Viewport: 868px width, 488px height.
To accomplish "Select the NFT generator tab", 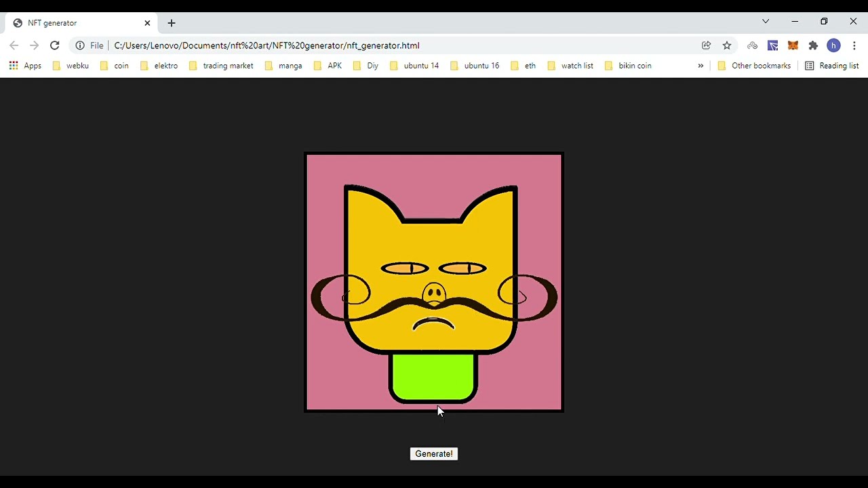I will [x=81, y=23].
